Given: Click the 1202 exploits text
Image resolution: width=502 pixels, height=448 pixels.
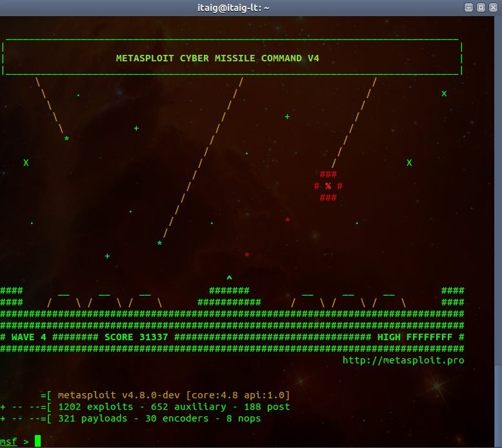Looking at the screenshot, I should coord(95,407).
